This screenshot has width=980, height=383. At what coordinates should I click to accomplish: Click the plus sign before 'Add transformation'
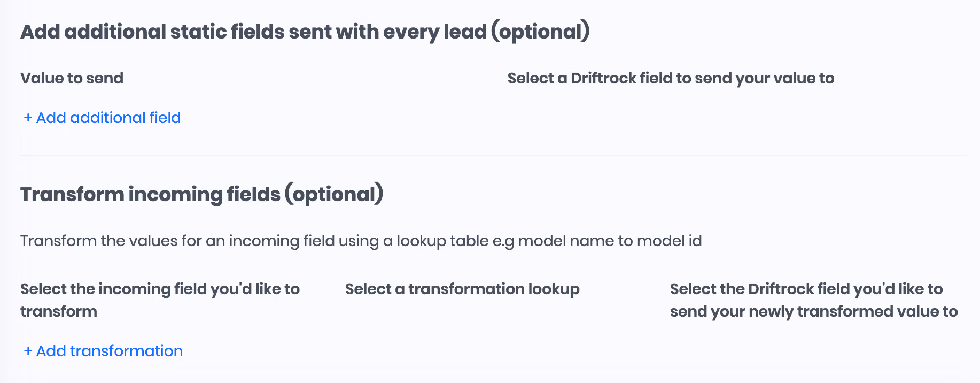[28, 351]
